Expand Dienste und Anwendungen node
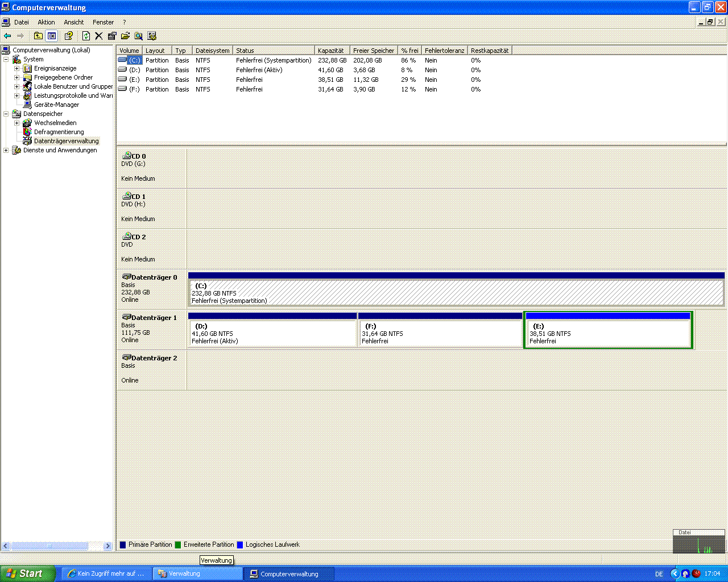The width and height of the screenshot is (728, 582). [6, 150]
